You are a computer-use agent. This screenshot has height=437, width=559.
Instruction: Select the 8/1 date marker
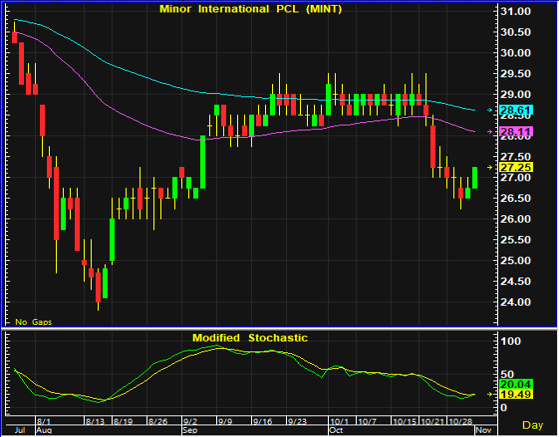(43, 421)
